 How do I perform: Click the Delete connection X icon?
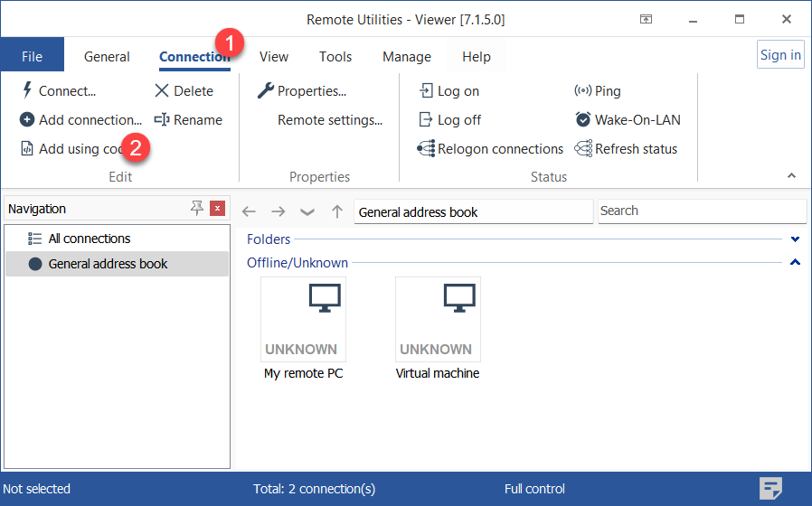[x=162, y=90]
